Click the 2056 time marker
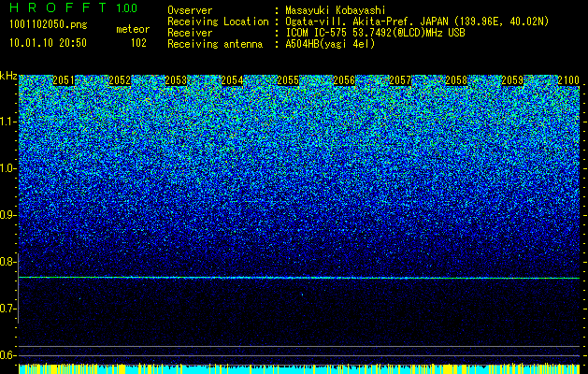The image size is (588, 374). [344, 80]
